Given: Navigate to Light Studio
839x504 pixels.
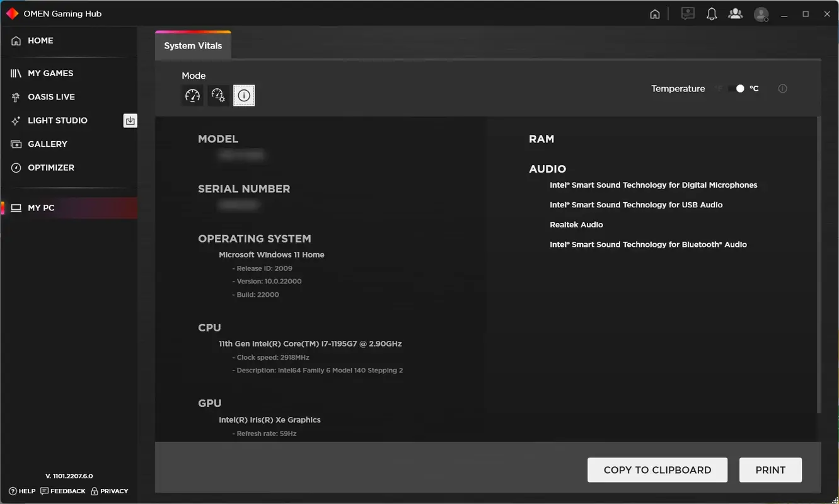Looking at the screenshot, I should pos(58,120).
